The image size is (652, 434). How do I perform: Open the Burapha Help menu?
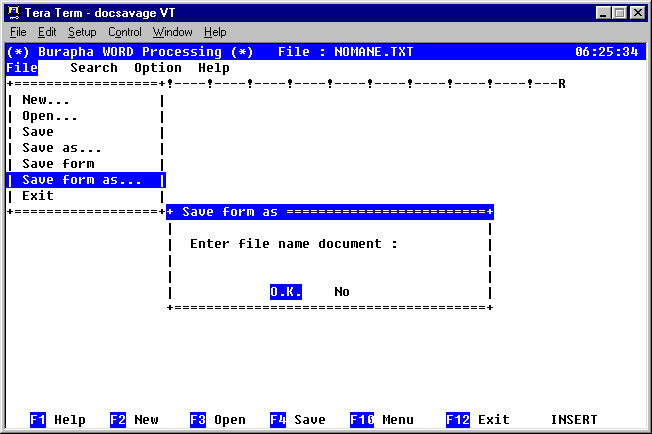(x=214, y=68)
